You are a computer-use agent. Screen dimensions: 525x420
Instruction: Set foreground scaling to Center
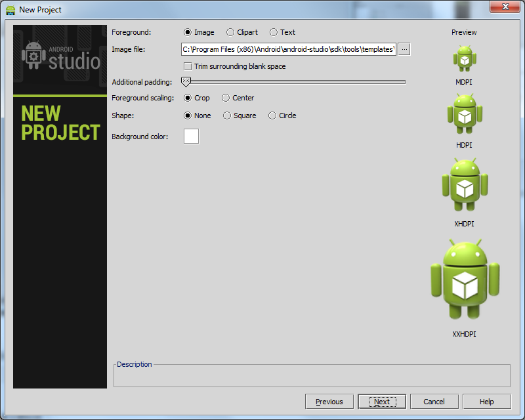(x=226, y=97)
